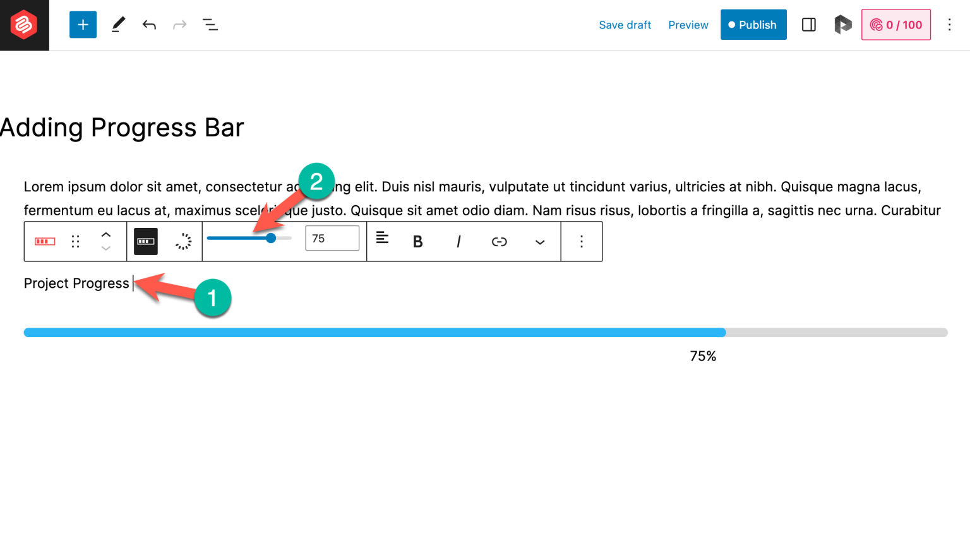Open the text alignment dropdown
The width and height of the screenshot is (970, 560).
(382, 238)
